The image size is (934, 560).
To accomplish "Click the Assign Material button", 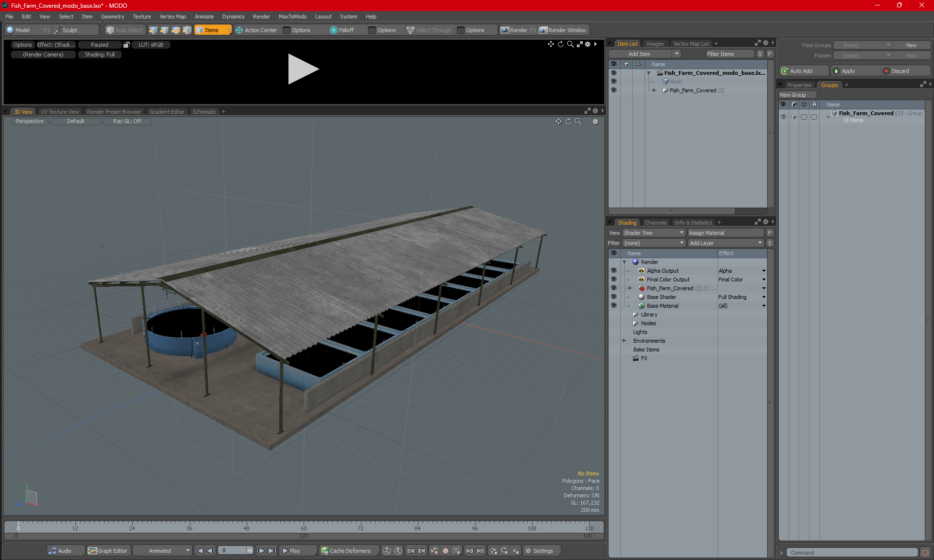I will pyautogui.click(x=726, y=233).
